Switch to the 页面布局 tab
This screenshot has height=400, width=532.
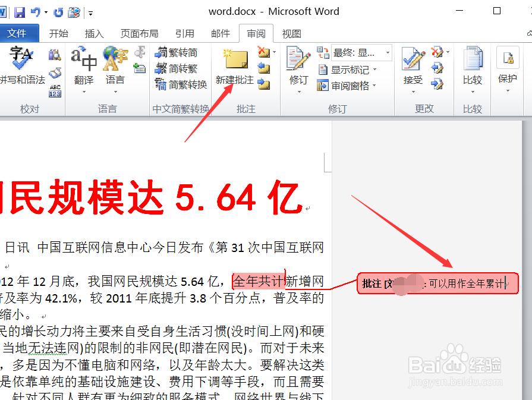point(140,34)
